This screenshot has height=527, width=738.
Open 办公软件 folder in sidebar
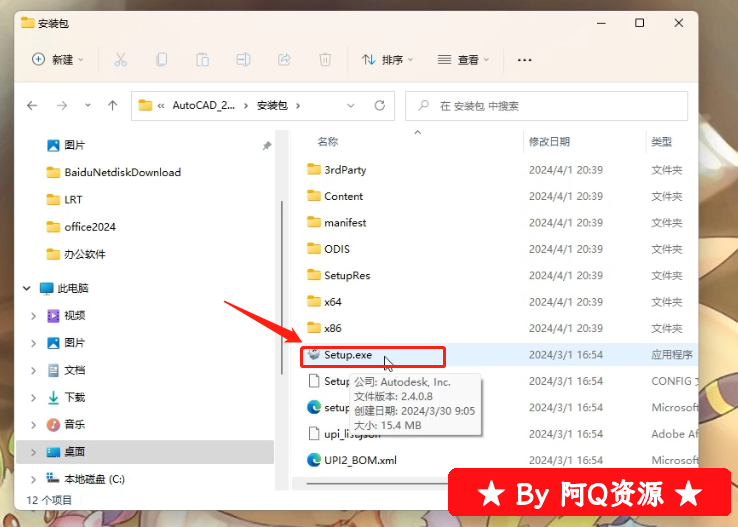pos(76,254)
